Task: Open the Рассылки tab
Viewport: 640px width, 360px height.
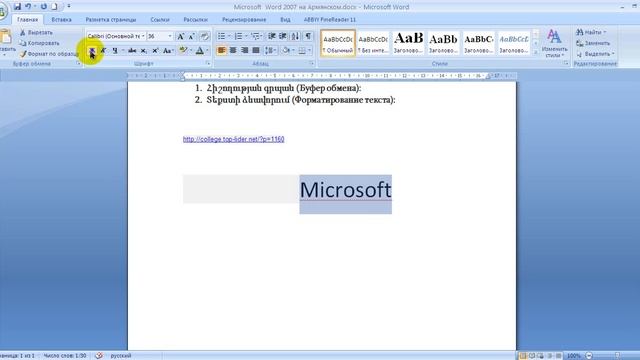Action: pyautogui.click(x=196, y=20)
